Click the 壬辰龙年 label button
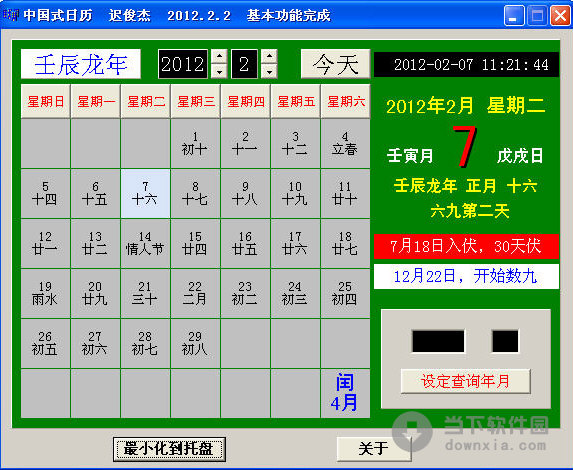Image resolution: width=573 pixels, height=470 pixels. pos(81,64)
